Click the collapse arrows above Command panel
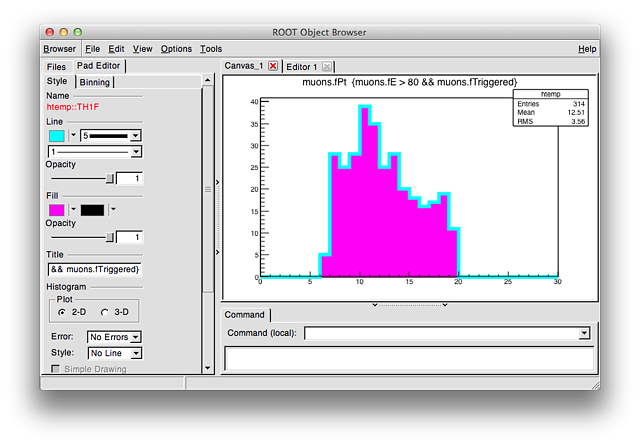This screenshot has height=445, width=640. tap(409, 303)
